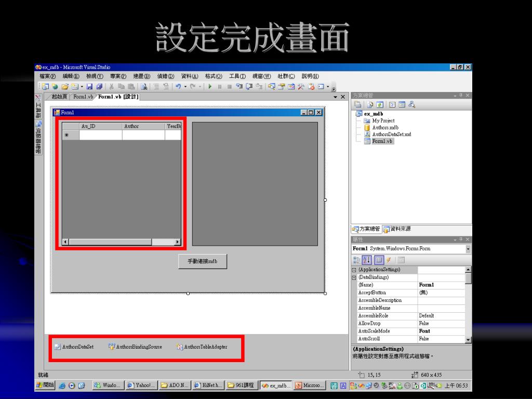Viewport: 532px width, 399px height.
Task: Open the active files dropdown arrow near tabs
Action: pos(335,97)
